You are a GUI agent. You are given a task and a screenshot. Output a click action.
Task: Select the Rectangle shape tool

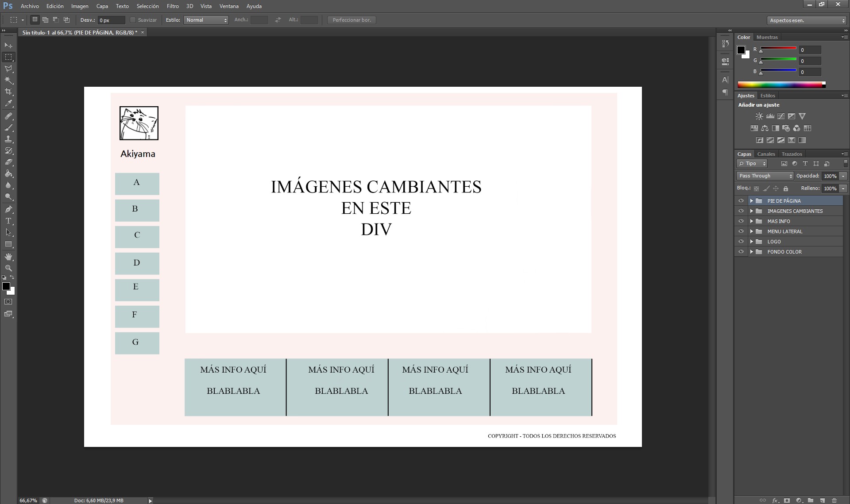click(8, 244)
